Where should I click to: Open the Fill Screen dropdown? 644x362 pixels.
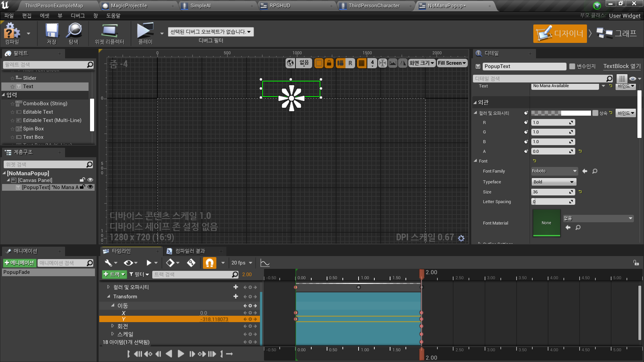[452, 63]
